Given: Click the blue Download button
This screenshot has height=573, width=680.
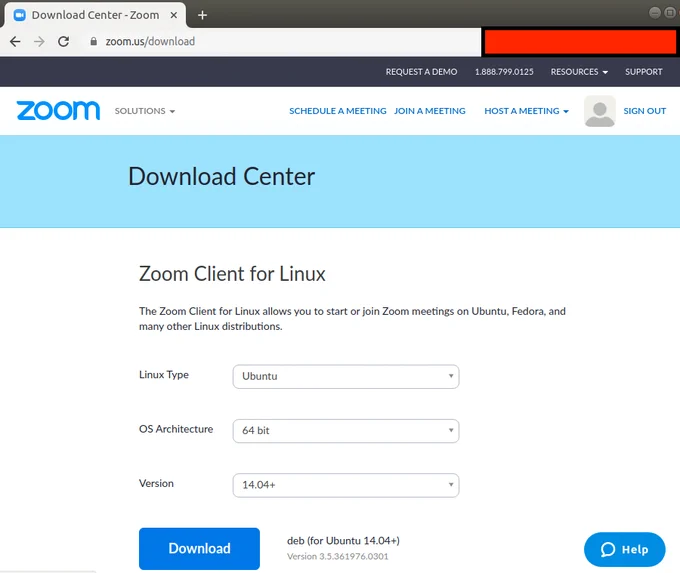Looking at the screenshot, I should (199, 549).
